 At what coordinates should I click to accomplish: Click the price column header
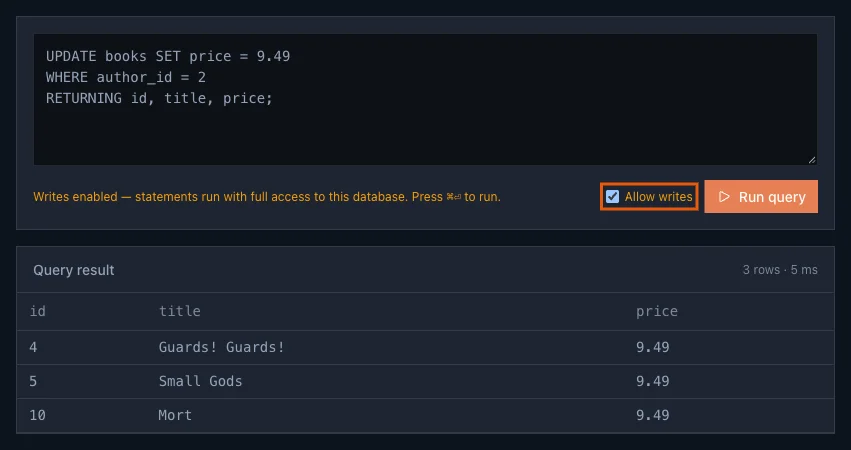click(657, 311)
